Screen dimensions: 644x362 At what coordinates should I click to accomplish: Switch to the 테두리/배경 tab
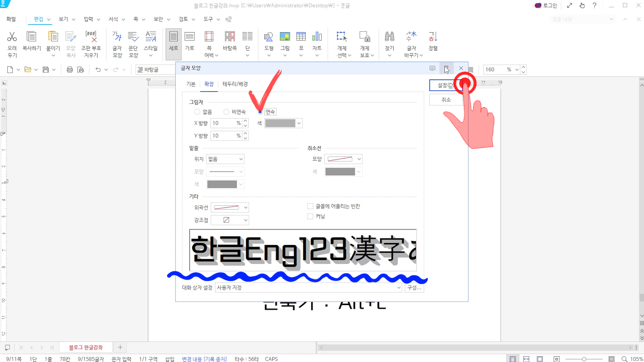point(235,84)
